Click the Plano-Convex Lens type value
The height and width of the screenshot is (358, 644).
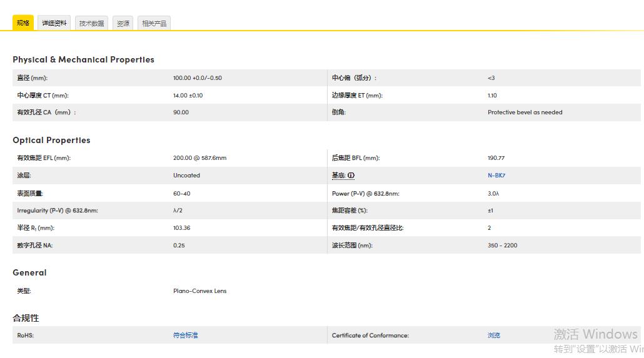(x=199, y=291)
